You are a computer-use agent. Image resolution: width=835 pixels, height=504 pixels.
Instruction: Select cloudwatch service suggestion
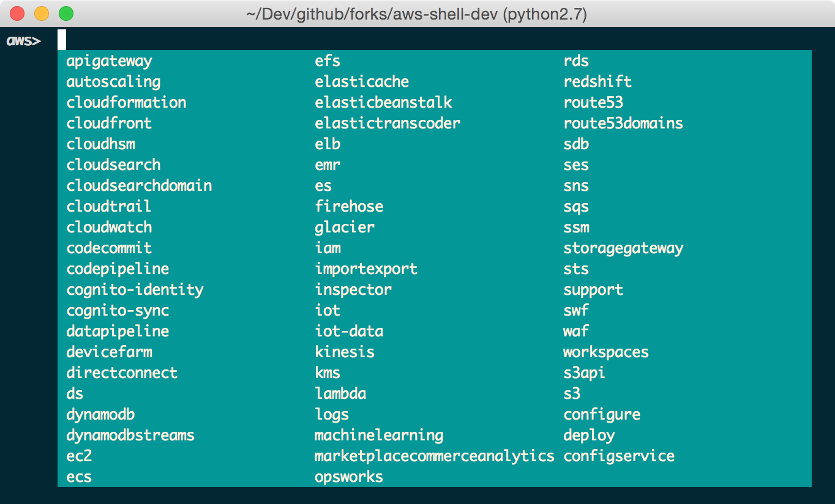pyautogui.click(x=109, y=228)
